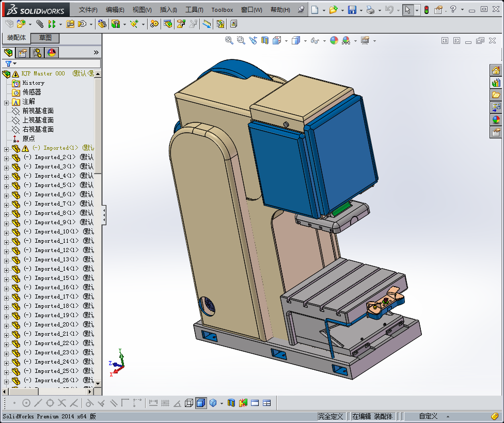Click the 自定义 status bar field

(x=428, y=416)
